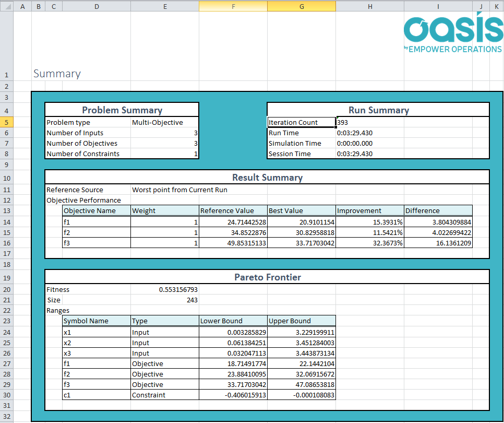Image resolution: width=504 pixels, height=423 pixels.
Task: Click the Upper Bound column header
Action: (302, 321)
